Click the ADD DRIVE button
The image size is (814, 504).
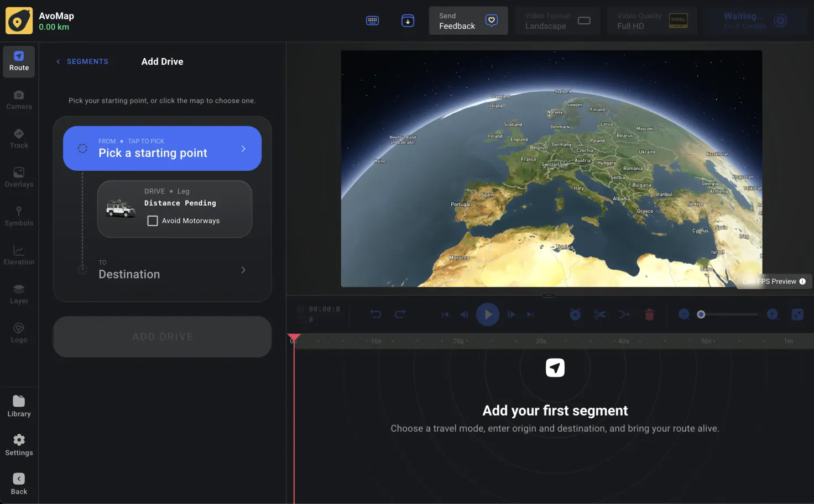(162, 337)
